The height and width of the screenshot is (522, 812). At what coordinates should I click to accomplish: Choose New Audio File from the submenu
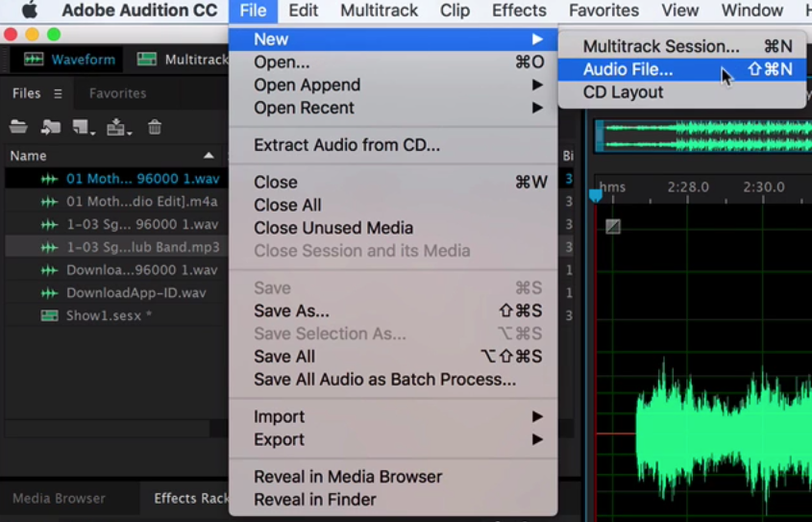click(x=682, y=69)
